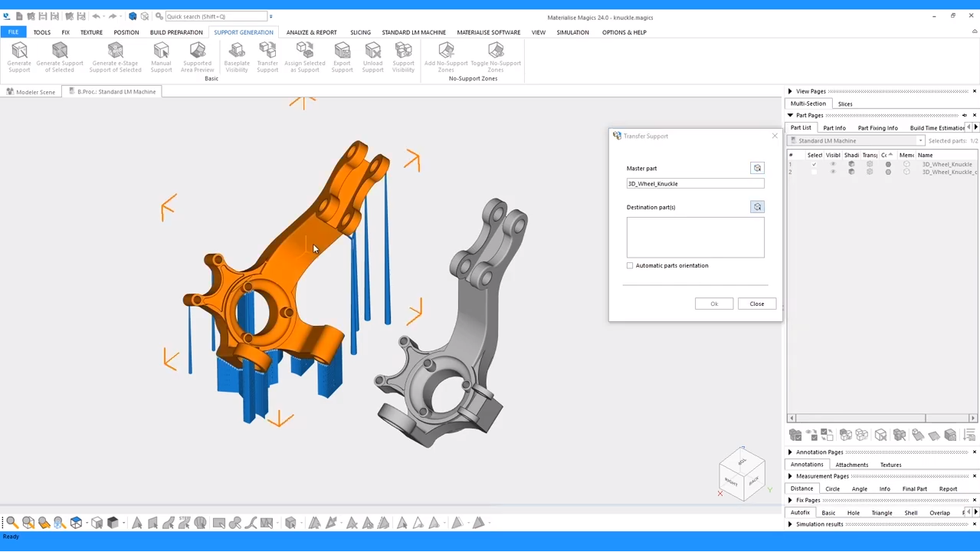
Task: Enable Automatic parts orientation checkbox
Action: point(630,266)
